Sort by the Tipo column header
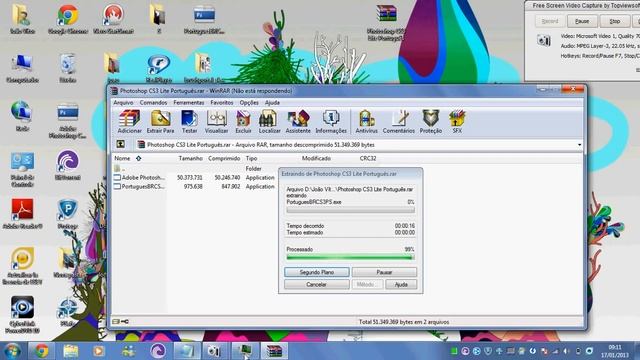640x360 pixels. coord(251,158)
